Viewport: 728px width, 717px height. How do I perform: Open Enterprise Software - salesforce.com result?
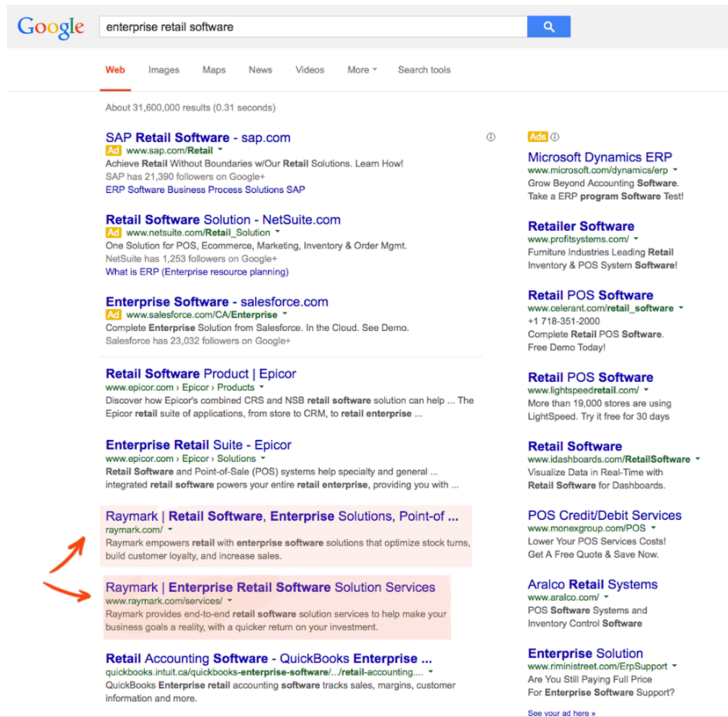pyautogui.click(x=217, y=302)
